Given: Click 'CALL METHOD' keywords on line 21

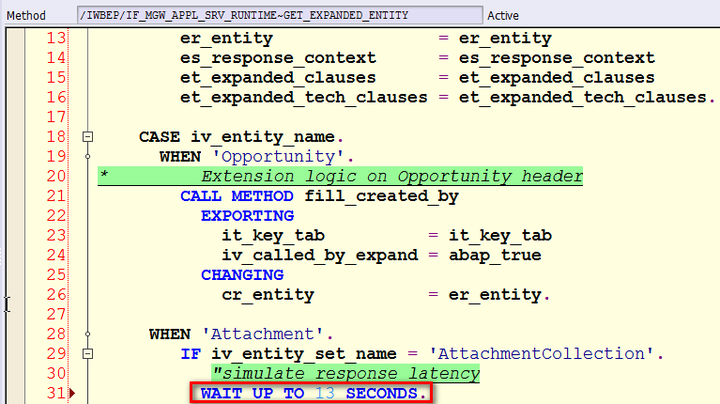Looking at the screenshot, I should (236, 196).
